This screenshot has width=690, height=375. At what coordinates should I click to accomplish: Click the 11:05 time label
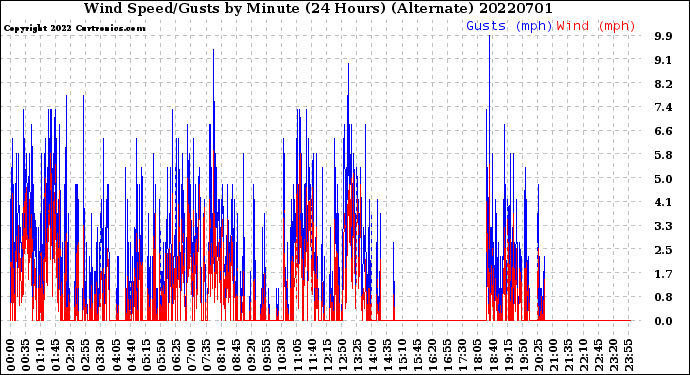tap(297, 355)
